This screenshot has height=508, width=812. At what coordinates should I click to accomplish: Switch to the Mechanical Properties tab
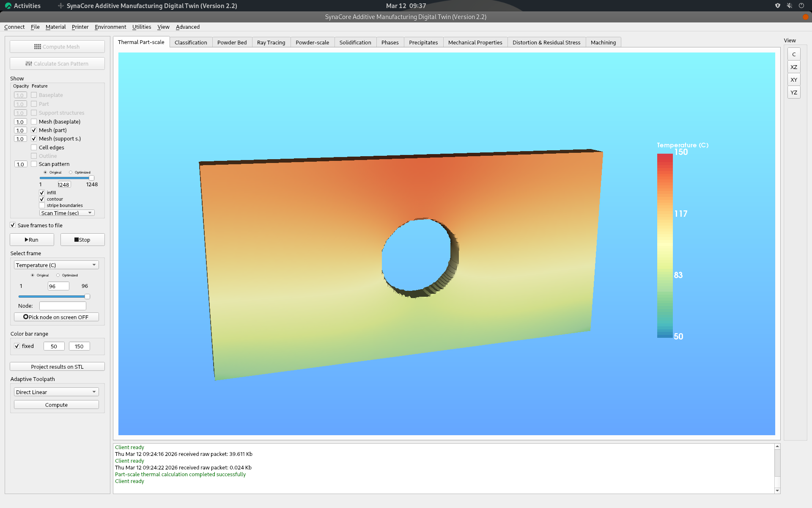475,42
